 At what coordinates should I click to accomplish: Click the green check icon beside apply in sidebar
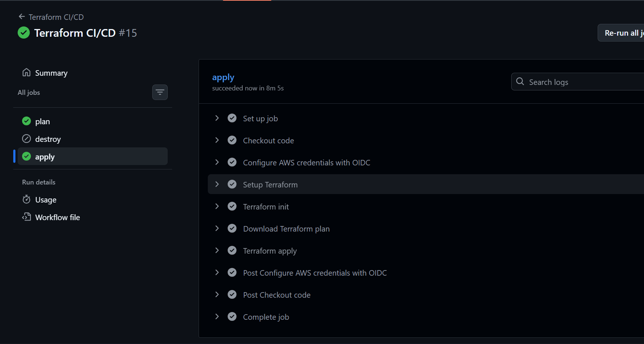26,156
